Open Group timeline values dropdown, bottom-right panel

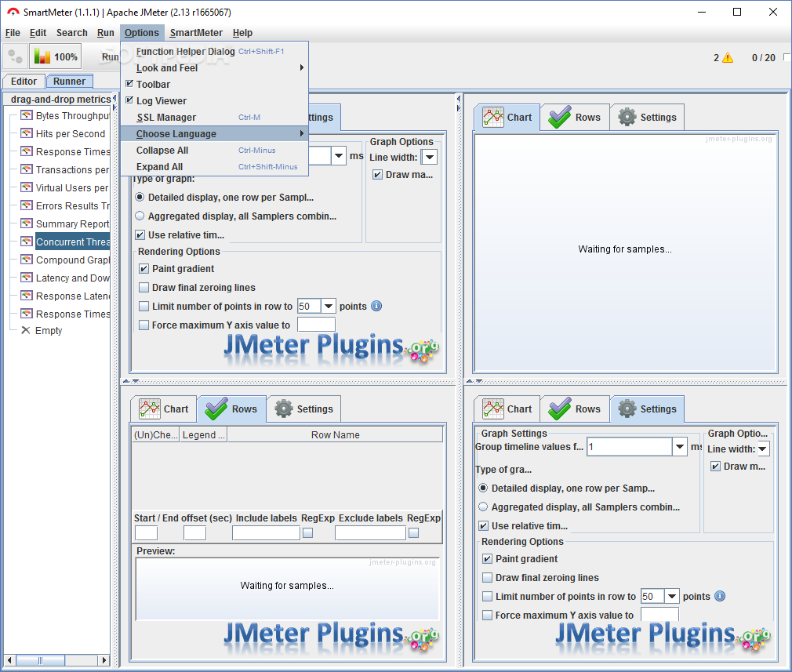[680, 447]
